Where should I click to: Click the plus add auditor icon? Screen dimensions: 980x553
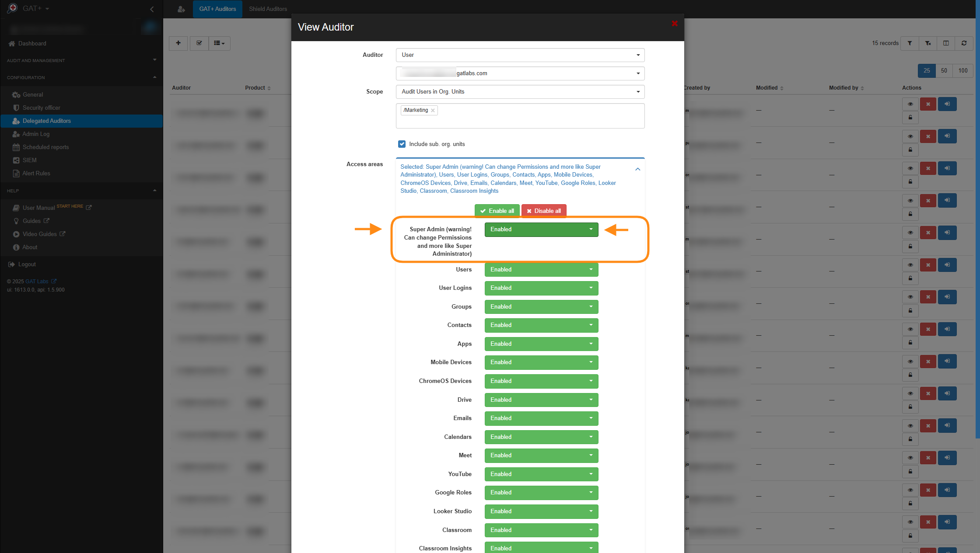pyautogui.click(x=178, y=43)
